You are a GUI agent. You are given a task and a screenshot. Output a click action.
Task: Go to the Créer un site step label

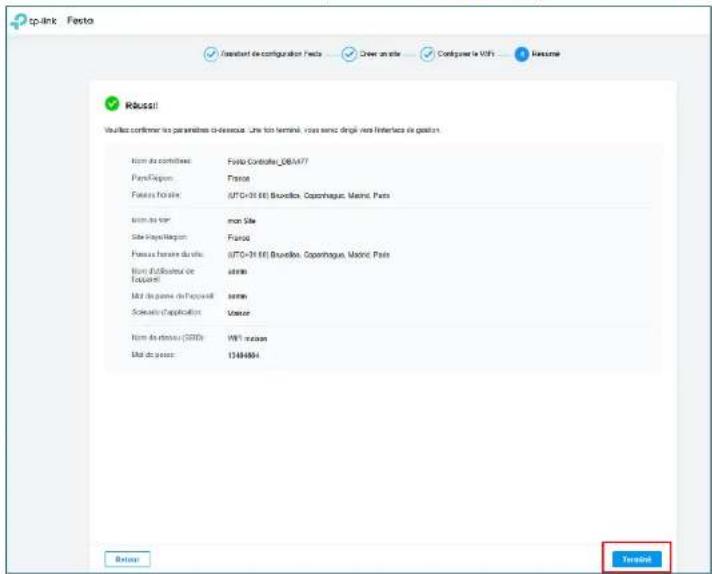click(380, 54)
